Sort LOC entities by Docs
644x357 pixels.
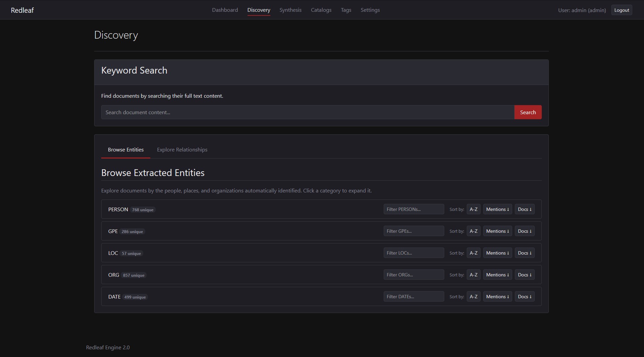pyautogui.click(x=524, y=253)
